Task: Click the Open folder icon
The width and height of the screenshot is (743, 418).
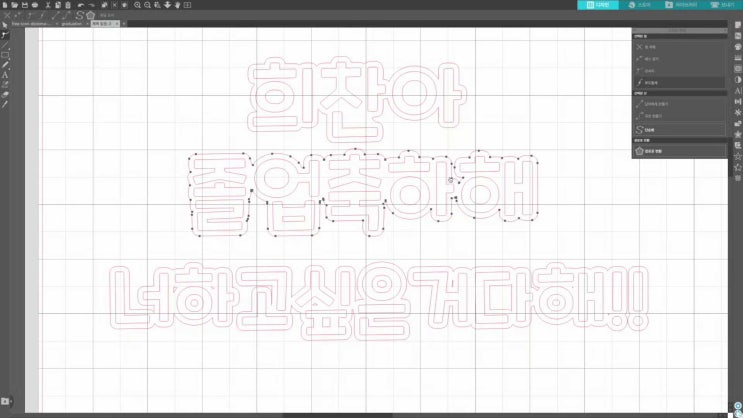Action: click(x=15, y=5)
